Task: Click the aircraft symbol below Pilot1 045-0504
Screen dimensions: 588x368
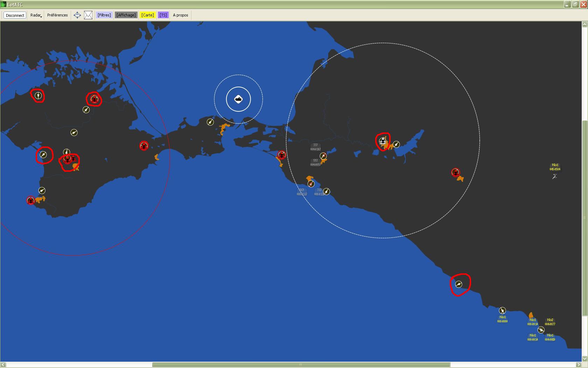Action: coord(555,176)
